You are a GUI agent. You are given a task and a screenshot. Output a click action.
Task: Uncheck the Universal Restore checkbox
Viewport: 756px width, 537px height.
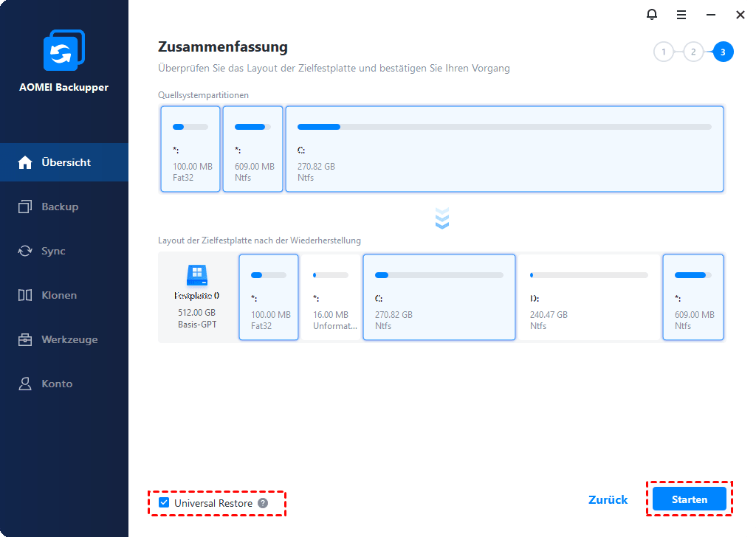coord(164,503)
